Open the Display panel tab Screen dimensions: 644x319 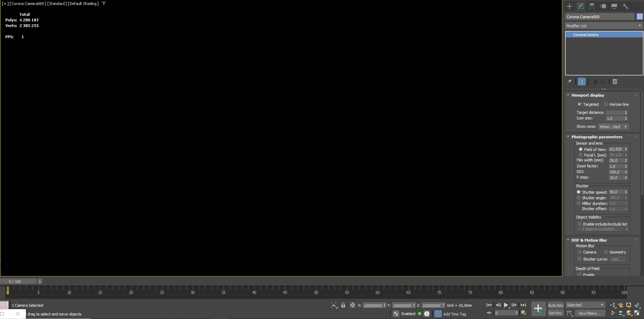coord(614,6)
